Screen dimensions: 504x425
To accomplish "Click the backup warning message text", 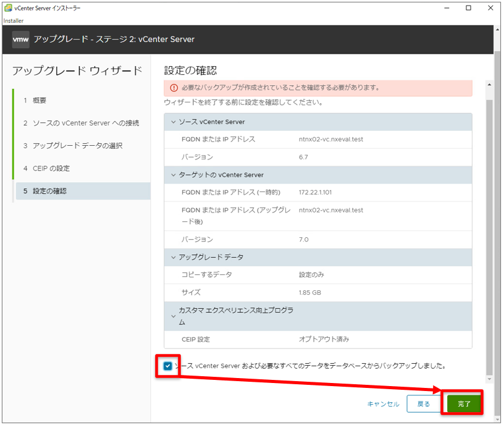I will coord(280,88).
